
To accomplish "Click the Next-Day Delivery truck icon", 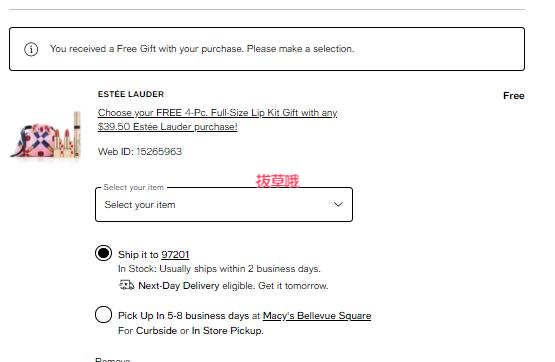I will (x=126, y=285).
